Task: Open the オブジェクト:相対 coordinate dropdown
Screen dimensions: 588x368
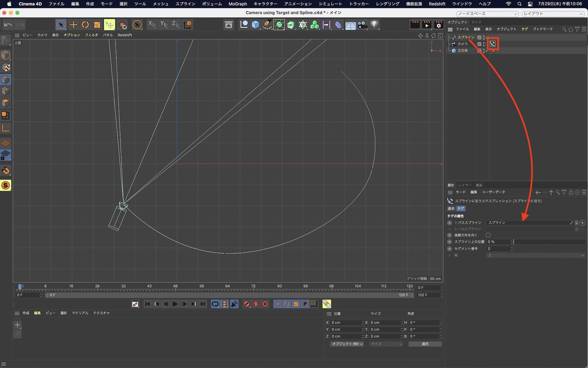Action: pyautogui.click(x=347, y=344)
